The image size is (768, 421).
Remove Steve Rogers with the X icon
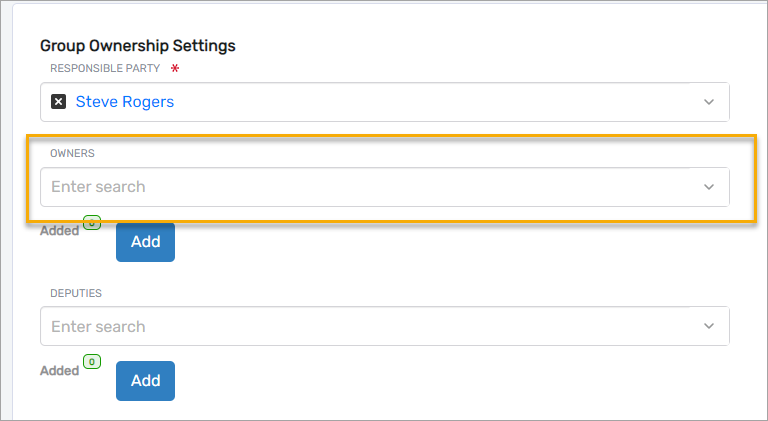pyautogui.click(x=58, y=102)
